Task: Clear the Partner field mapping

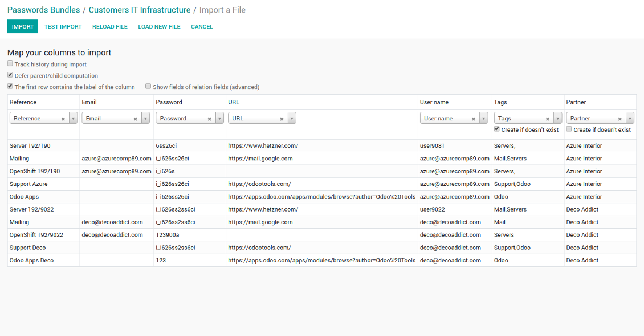Action: [x=619, y=119]
